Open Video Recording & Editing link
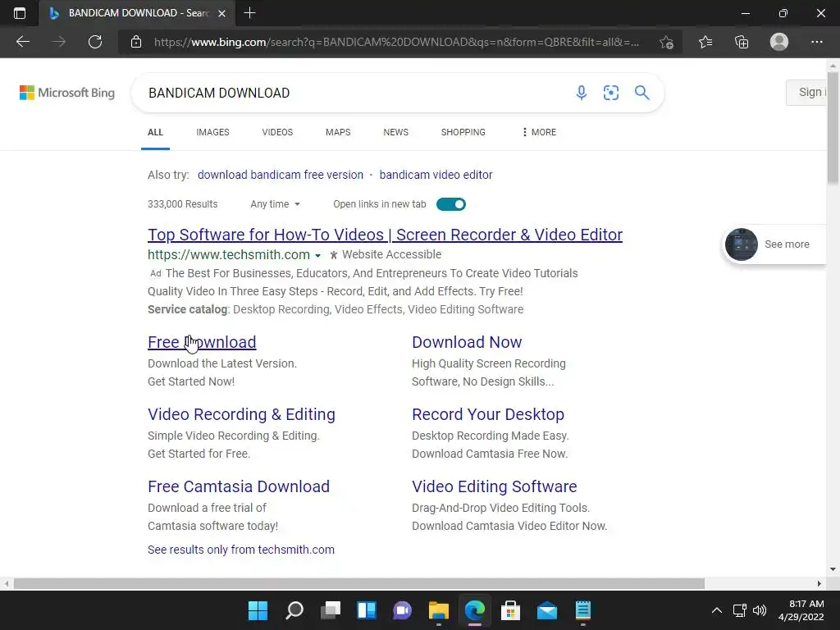 click(242, 414)
